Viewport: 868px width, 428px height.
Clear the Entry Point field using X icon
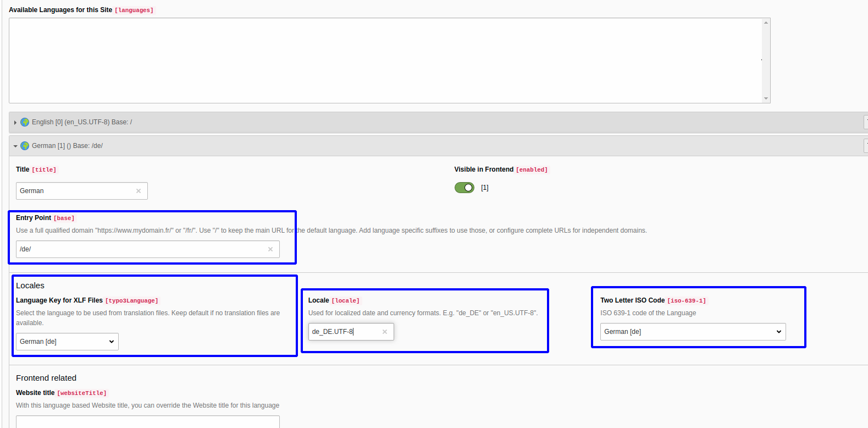point(270,249)
